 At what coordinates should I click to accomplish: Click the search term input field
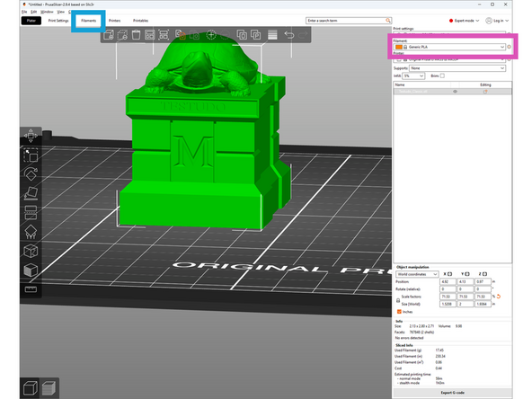(345, 21)
